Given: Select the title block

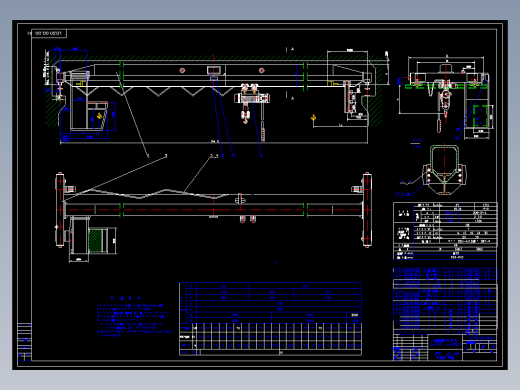Looking at the screenshot, I should coord(445,347).
